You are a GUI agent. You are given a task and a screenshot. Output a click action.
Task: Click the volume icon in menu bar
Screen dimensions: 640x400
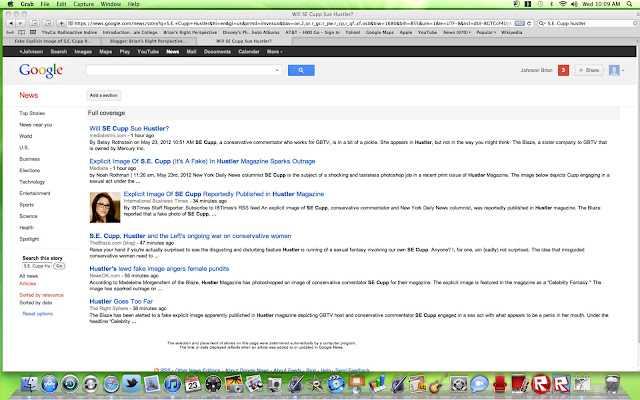(x=574, y=4)
